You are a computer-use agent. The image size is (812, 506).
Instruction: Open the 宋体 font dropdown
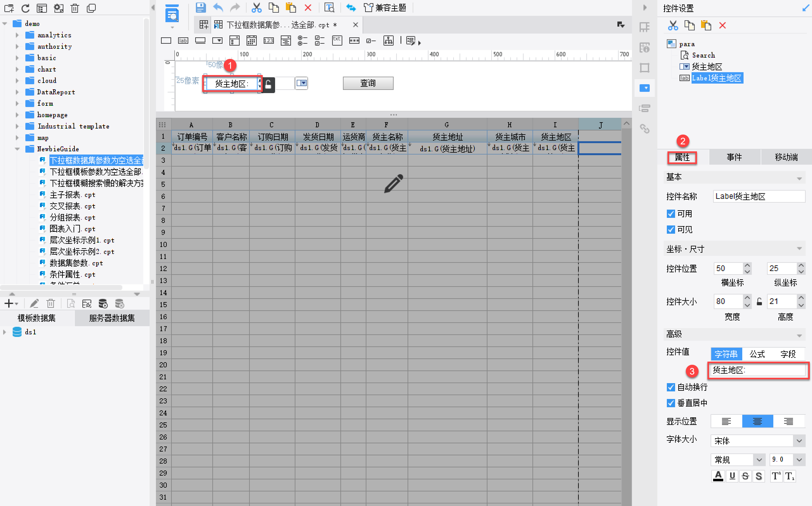[799, 441]
